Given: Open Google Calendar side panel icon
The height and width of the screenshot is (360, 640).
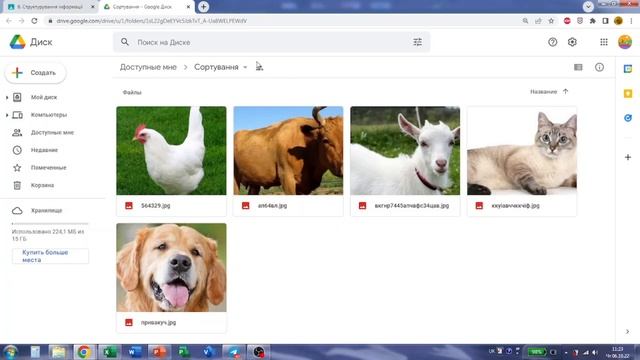Looking at the screenshot, I should (x=628, y=69).
